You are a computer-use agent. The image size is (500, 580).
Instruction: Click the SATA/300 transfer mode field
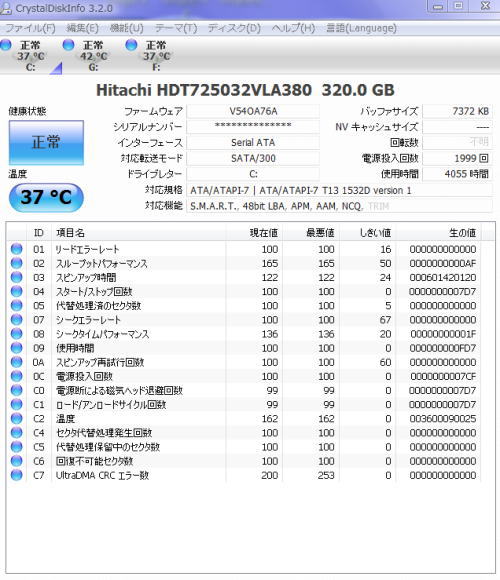(x=253, y=158)
